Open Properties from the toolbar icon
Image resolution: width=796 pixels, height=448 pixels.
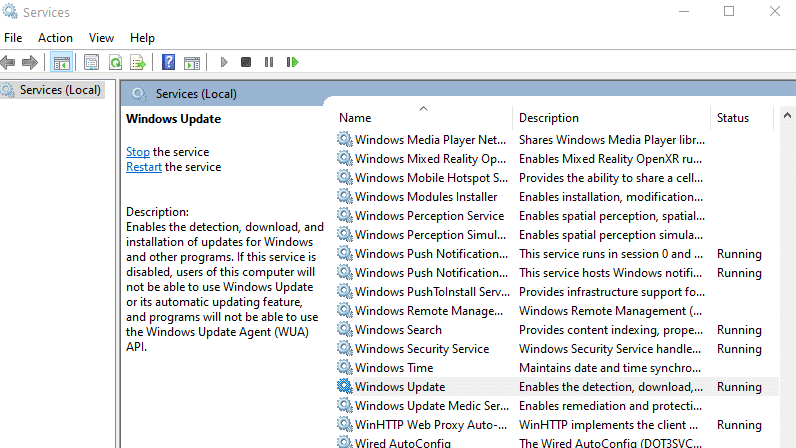(x=92, y=62)
